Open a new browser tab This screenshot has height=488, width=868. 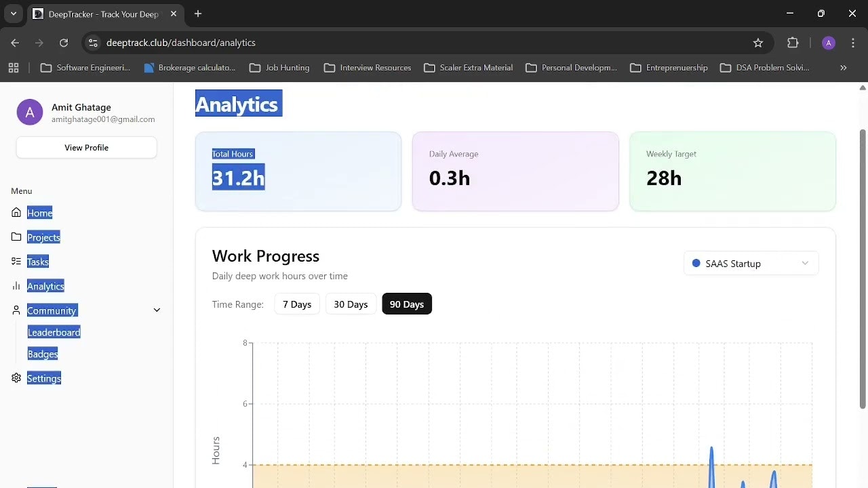(x=198, y=14)
